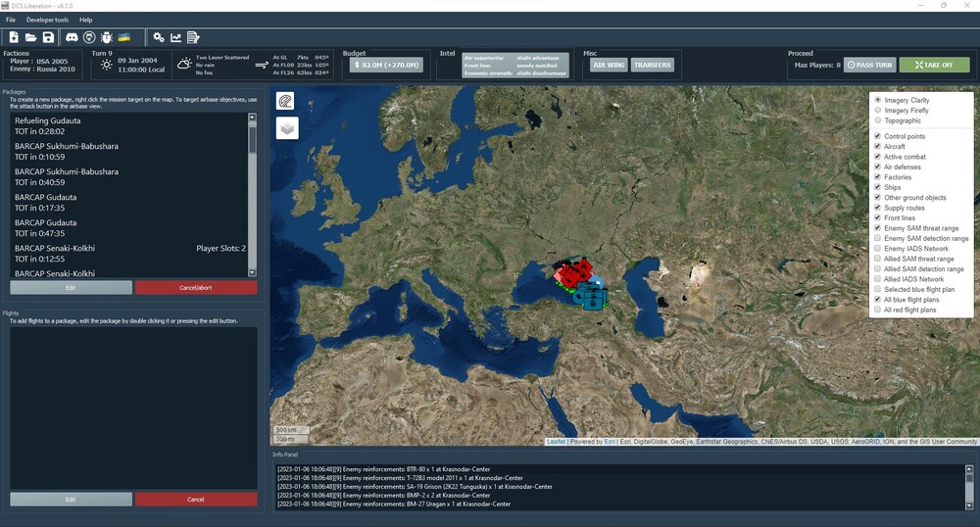Click the New game file icon
980x527 pixels.
click(14, 37)
